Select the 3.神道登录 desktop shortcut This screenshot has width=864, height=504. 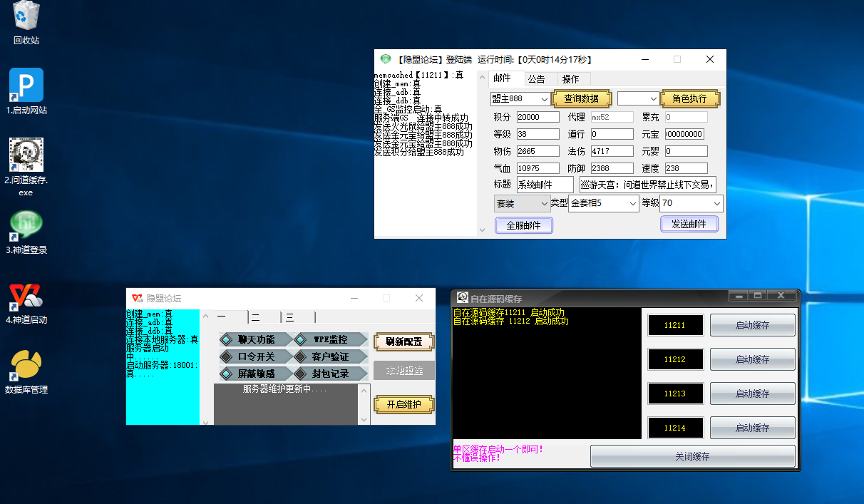tap(26, 225)
